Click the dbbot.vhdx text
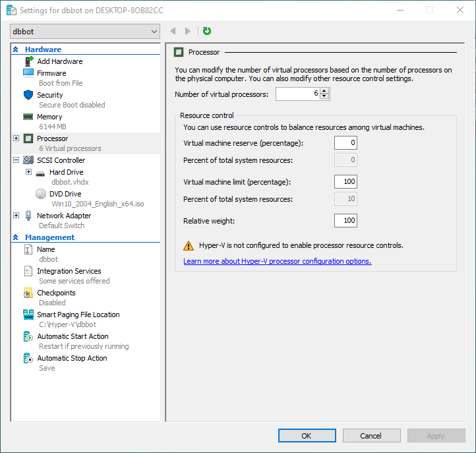Screen dimensions: 476x453 click(x=70, y=182)
